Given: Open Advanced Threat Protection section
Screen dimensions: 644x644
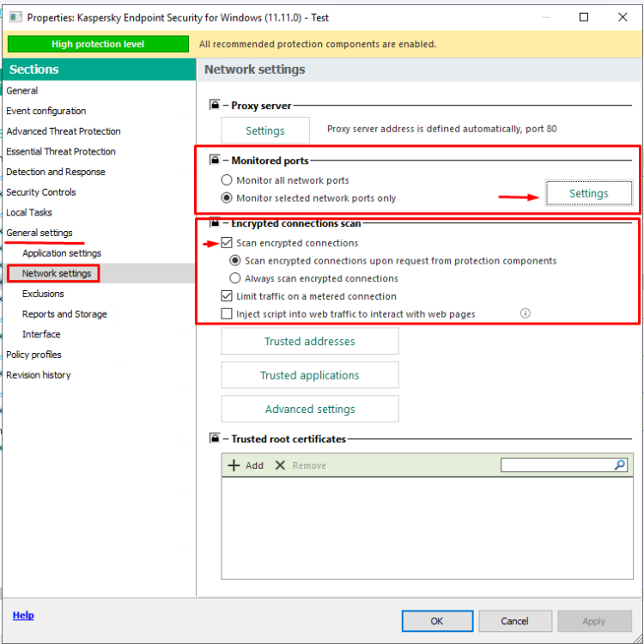Looking at the screenshot, I should 64,131.
